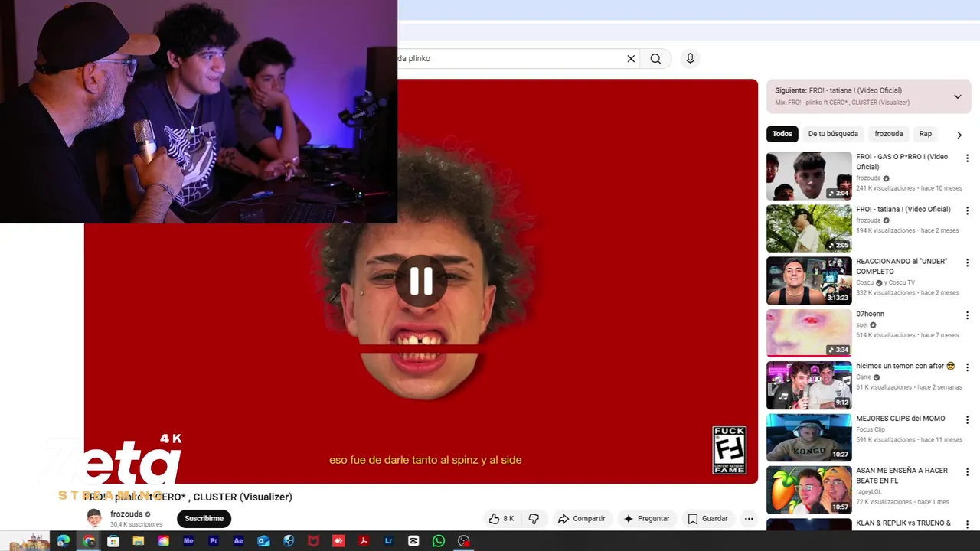The image size is (980, 551).
Task: Click the Preguntar button
Action: [646, 518]
